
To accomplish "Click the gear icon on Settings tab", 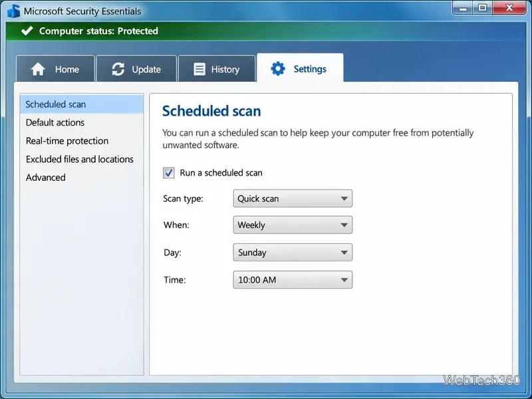I will tap(278, 69).
